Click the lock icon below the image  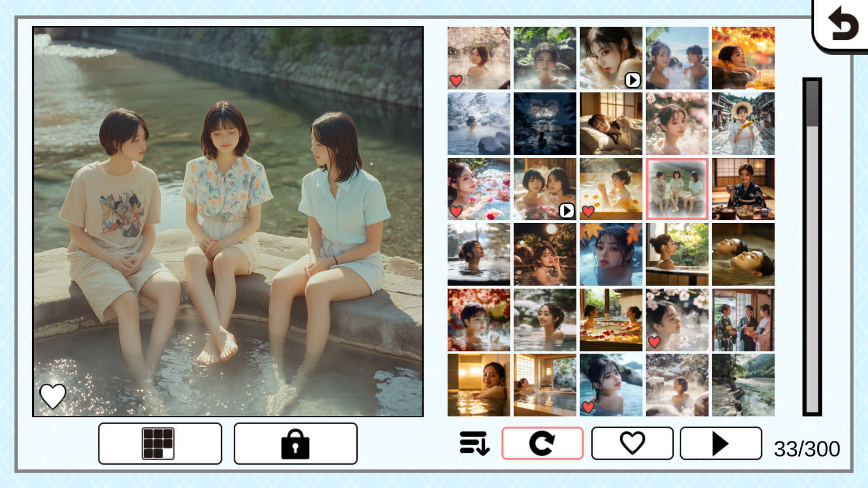coord(296,445)
